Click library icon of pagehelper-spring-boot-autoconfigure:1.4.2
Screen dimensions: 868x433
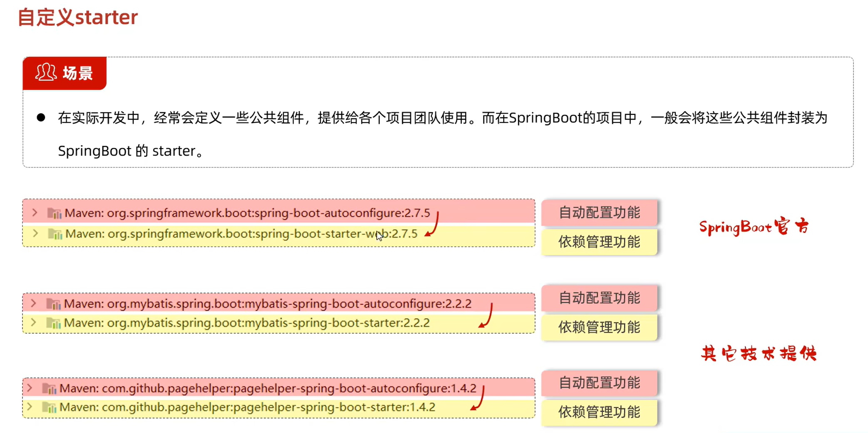click(x=49, y=388)
